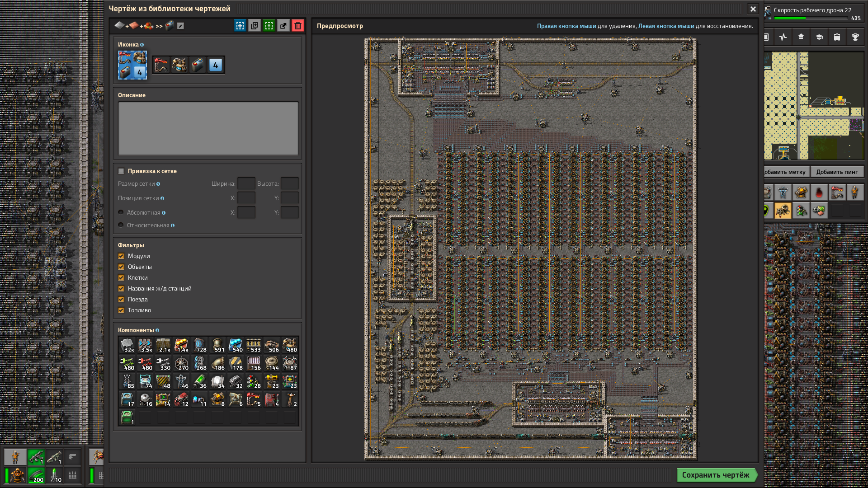Click the express belt component showing 3.5к
Viewport: 868px width, 488px height.
pos(145,345)
